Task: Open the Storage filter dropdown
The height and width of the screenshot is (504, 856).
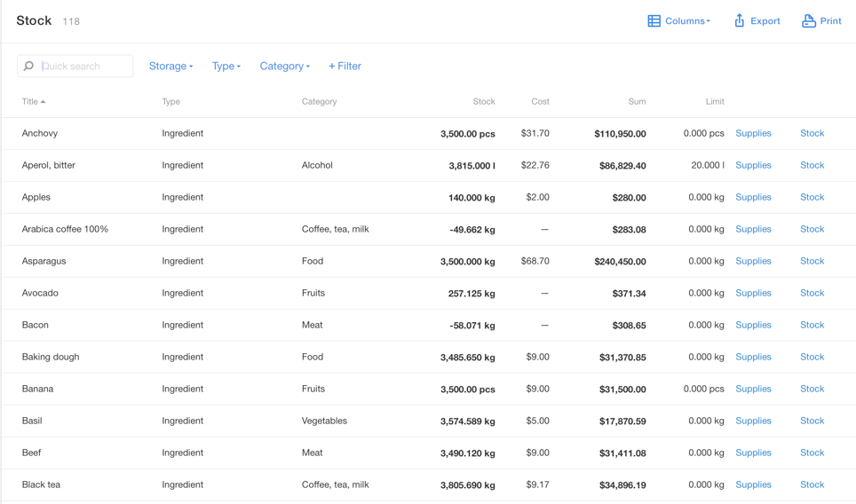Action: 170,66
